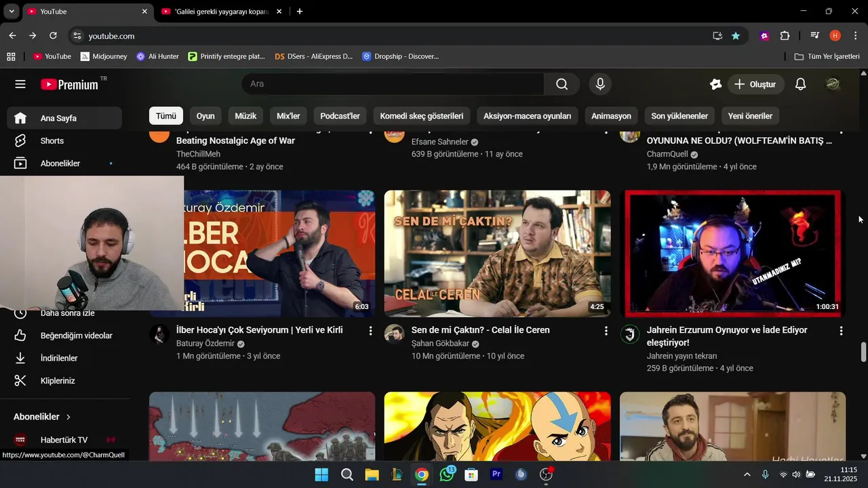Click the install app icon in address bar

click(717, 36)
